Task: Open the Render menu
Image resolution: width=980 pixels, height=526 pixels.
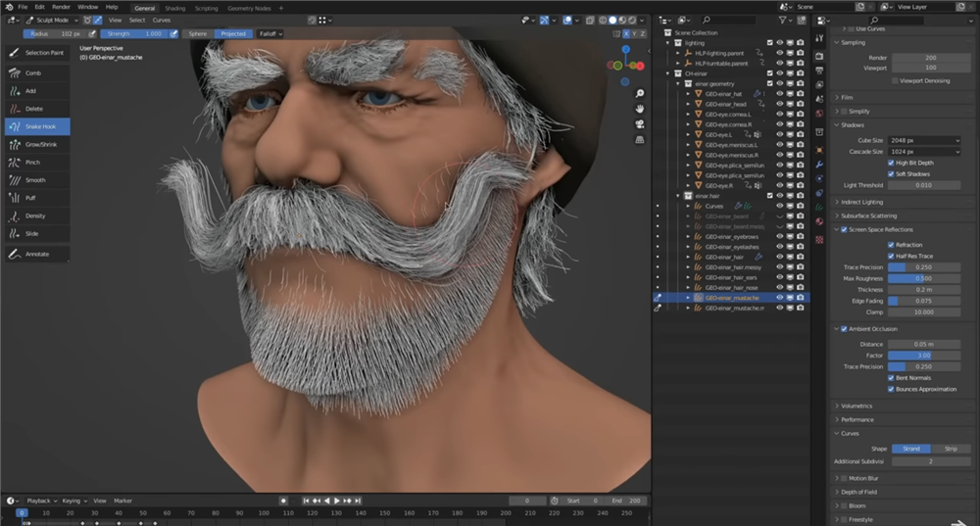Action: tap(61, 7)
